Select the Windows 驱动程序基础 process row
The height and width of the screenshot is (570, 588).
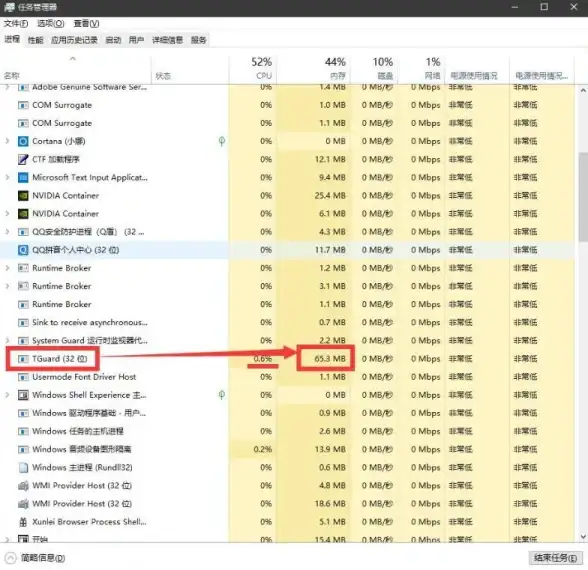pyautogui.click(x=287, y=413)
